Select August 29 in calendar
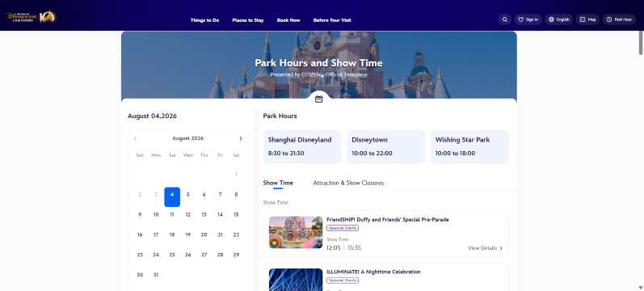The width and height of the screenshot is (644, 291). click(236, 255)
